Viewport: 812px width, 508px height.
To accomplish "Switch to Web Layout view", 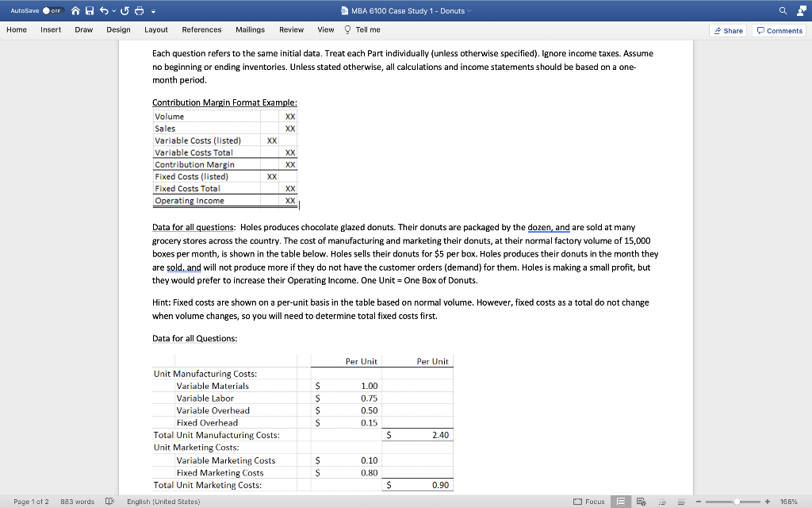I will coord(641,502).
